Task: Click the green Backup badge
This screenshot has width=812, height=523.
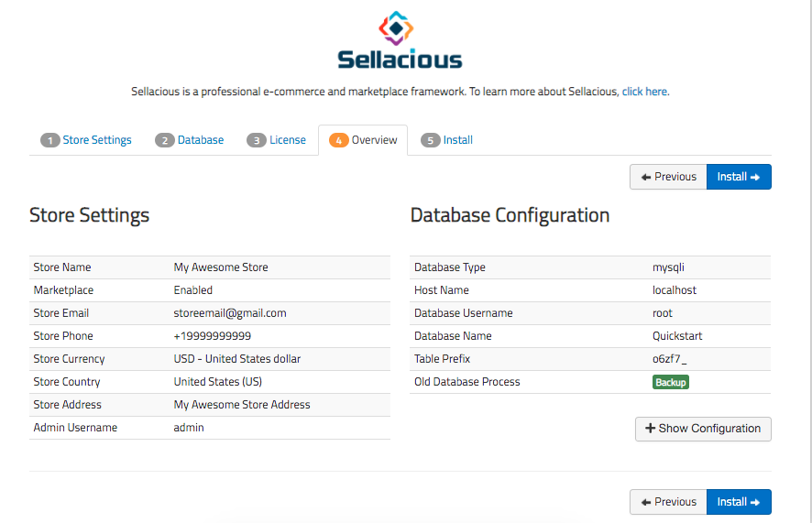Action: pos(671,382)
